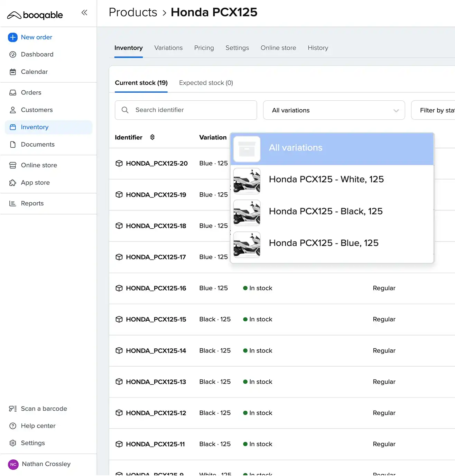Open Reports chart icon in sidebar
This screenshot has height=476, width=455.
coord(13,203)
